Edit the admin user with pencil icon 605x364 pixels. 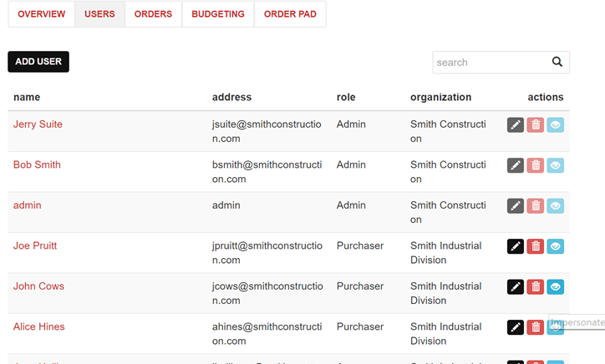tap(516, 206)
